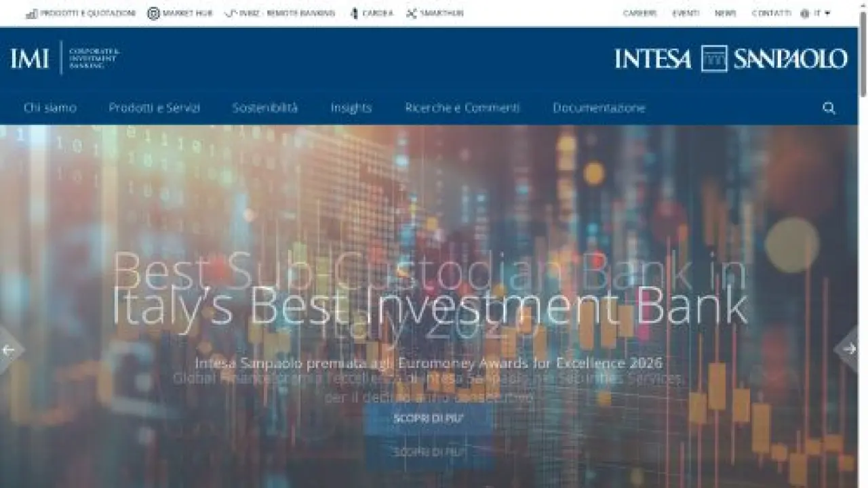
Task: Click the Intesa Sanpaolo logo
Action: (731, 58)
